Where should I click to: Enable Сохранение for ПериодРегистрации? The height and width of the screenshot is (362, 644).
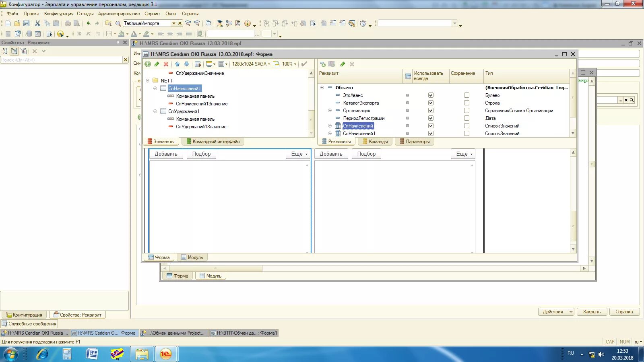coord(466,118)
